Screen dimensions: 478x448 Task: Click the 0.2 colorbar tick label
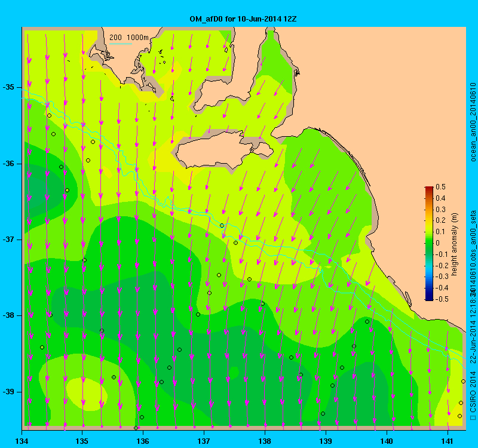[x=440, y=220]
